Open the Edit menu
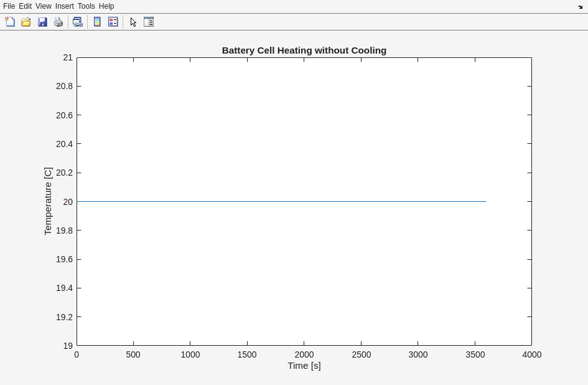This screenshot has height=385, width=588. [x=25, y=6]
